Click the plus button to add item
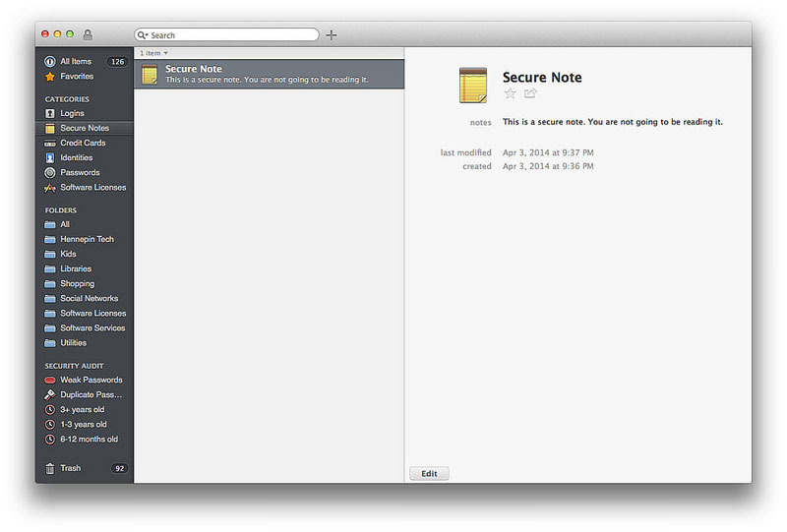787x532 pixels. pyautogui.click(x=332, y=35)
